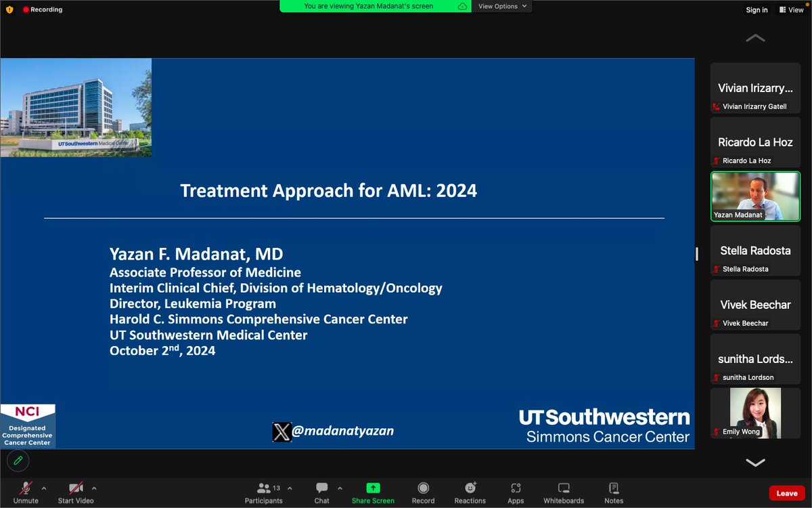
Task: Click the audio status icon on Vivian Irizarry Gatell
Action: click(x=717, y=107)
